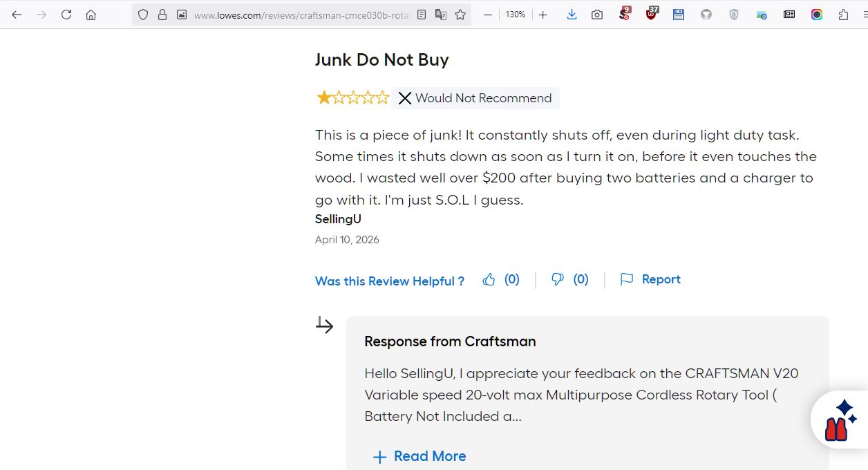This screenshot has height=470, width=868.
Task: Go back to the previous page
Action: [x=17, y=15]
